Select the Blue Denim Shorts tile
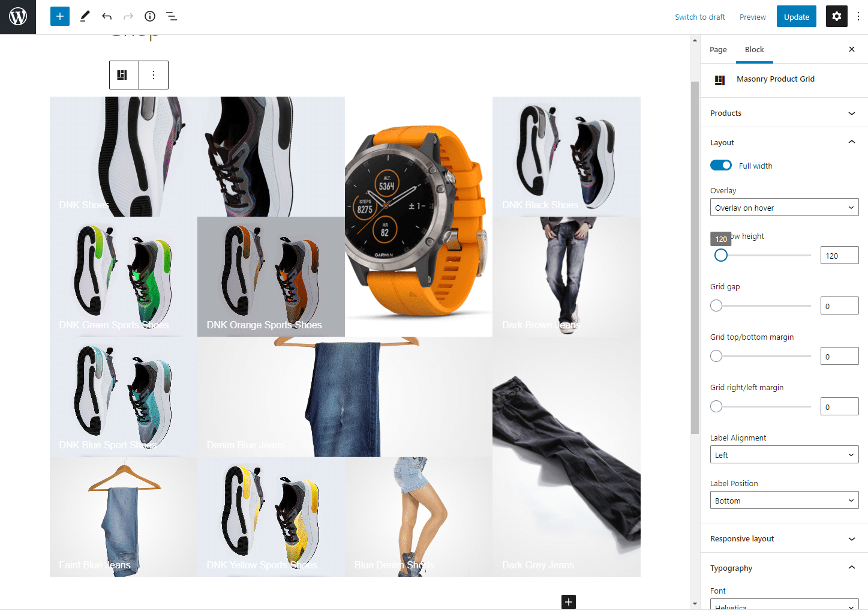This screenshot has width=868, height=611. 419,517
